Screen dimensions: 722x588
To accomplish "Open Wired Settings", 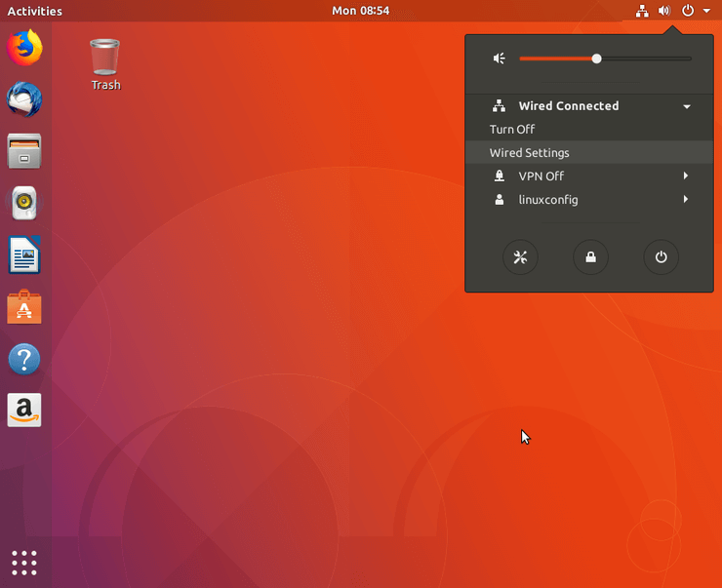I will [589, 152].
